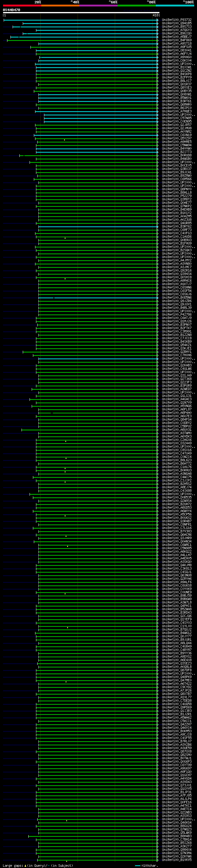Screen dimensions: 197x868
Task: Open the UniRef100_Q94IB5 hit label
Action: tap(177, 23)
